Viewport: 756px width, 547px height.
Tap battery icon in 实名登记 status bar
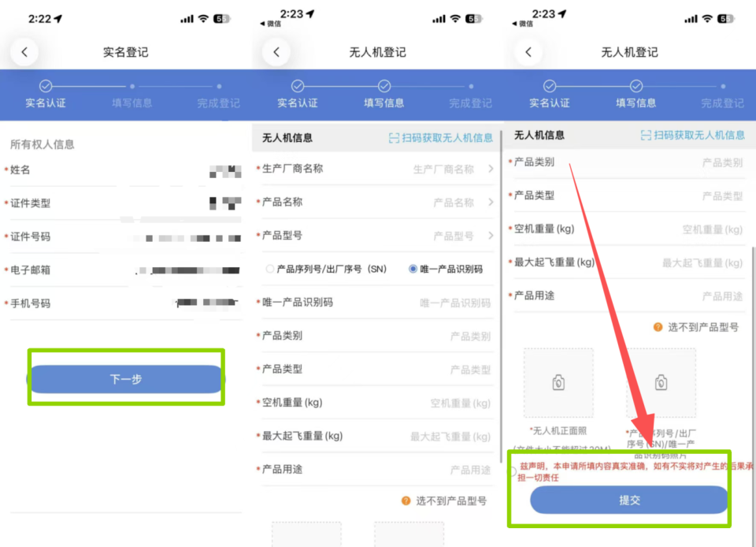pos(222,19)
